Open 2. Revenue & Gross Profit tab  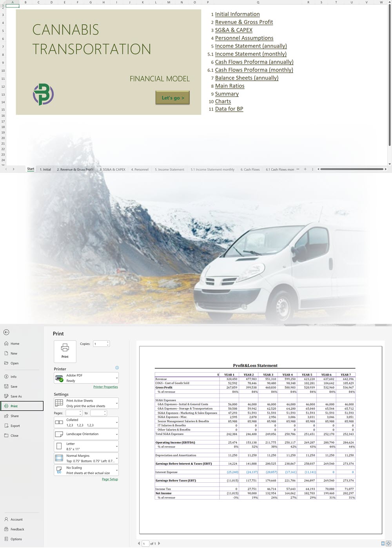coord(75,169)
